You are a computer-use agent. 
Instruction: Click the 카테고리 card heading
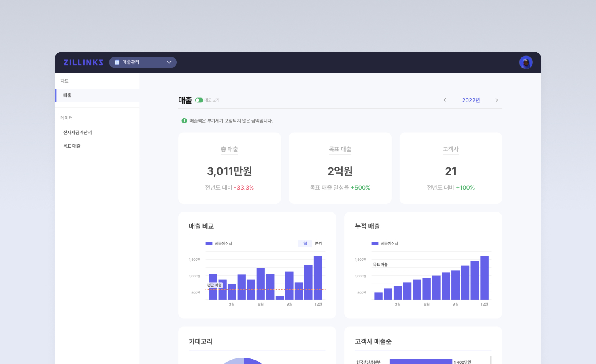200,341
